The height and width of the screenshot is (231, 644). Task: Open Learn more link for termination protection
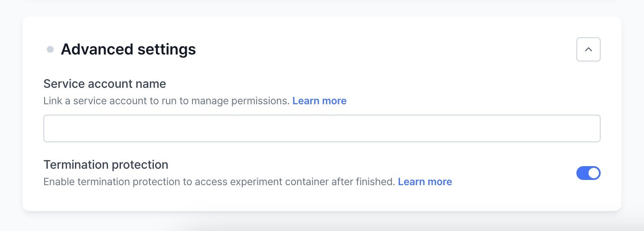pyautogui.click(x=425, y=182)
